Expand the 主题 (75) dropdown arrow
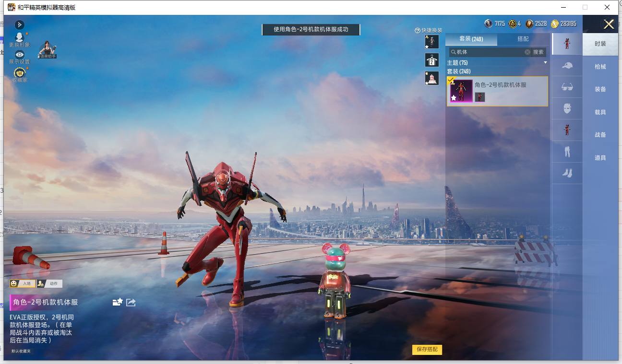This screenshot has height=364, width=622. 545,63
